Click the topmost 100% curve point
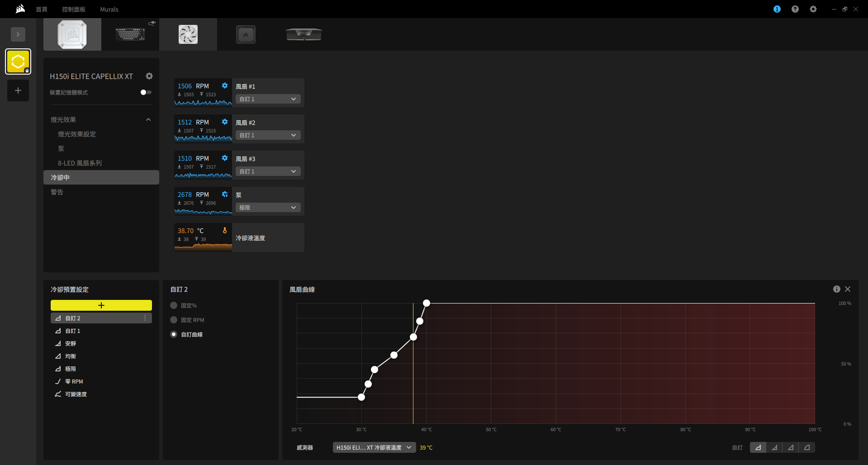This screenshot has width=868, height=465. click(427, 303)
